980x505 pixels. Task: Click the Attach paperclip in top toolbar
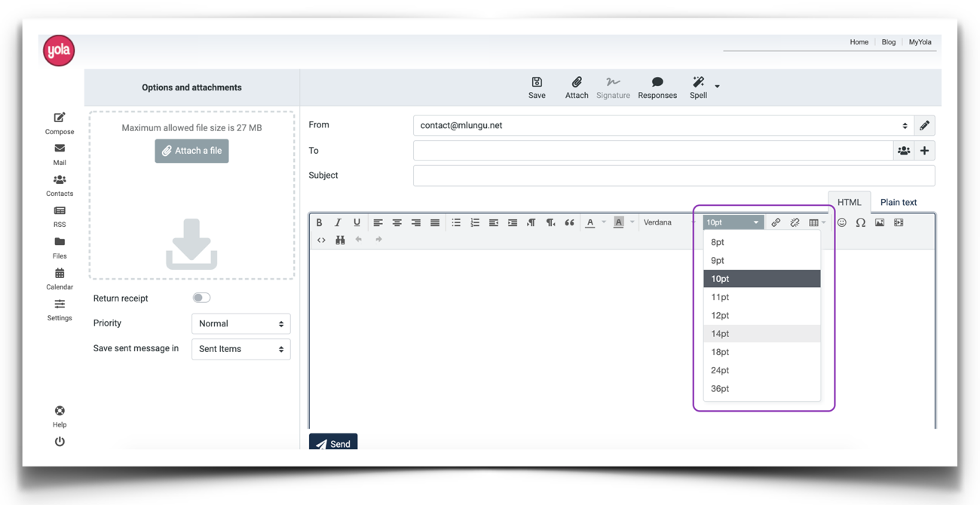coord(576,87)
